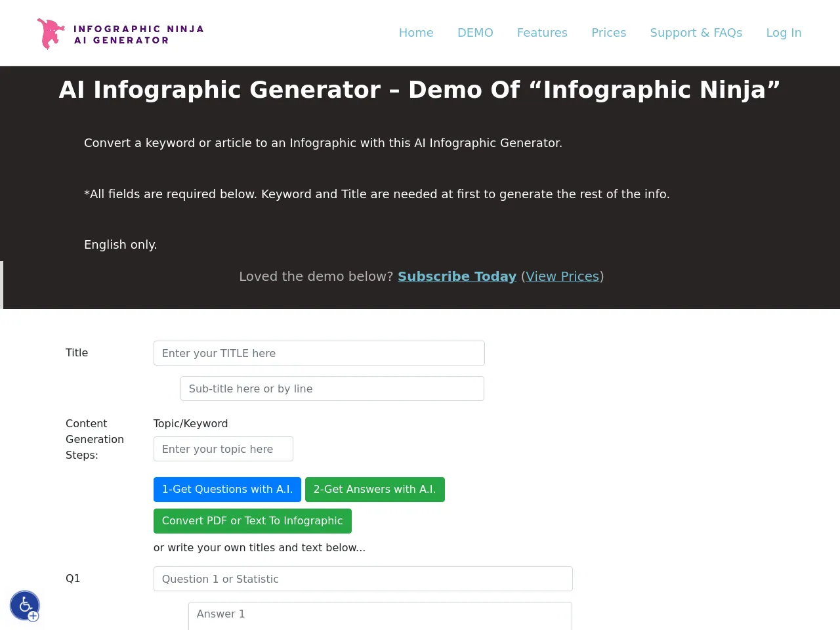Open the Prices menu item

click(x=608, y=33)
